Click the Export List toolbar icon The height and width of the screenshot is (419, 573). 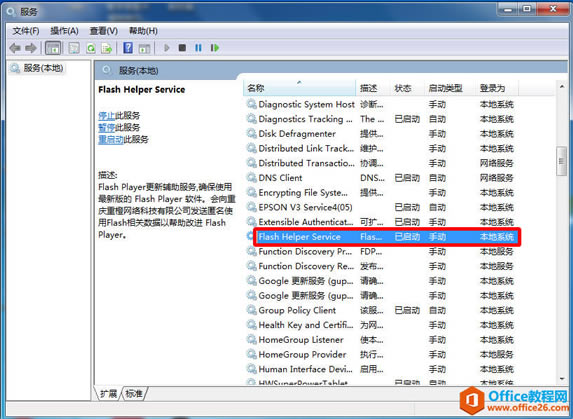point(107,48)
